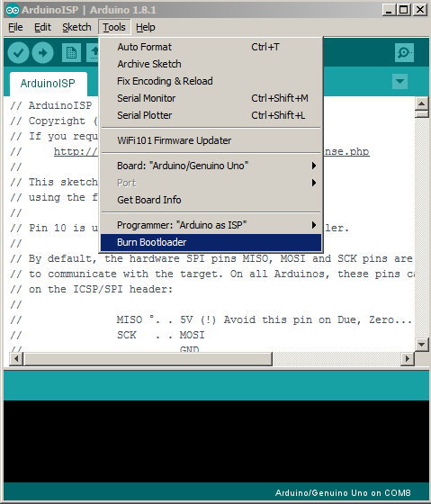The width and height of the screenshot is (431, 504).
Task: Open the Edit menu
Action: click(42, 27)
